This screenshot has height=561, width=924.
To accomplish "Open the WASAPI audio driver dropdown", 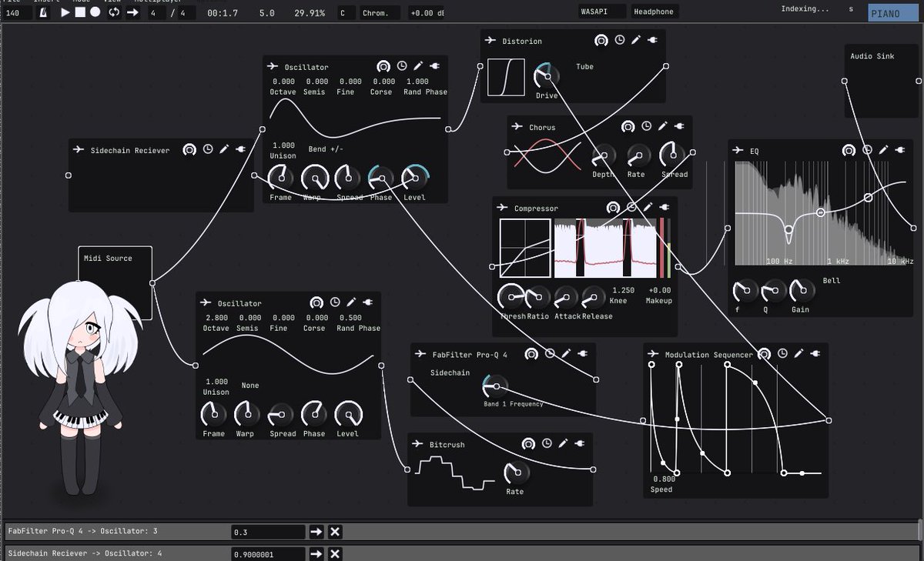I will tap(602, 12).
